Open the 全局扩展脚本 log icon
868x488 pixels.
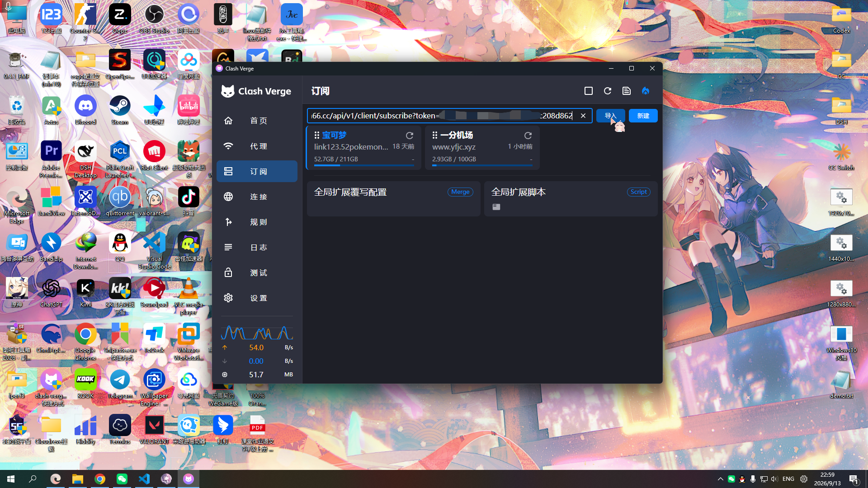[x=496, y=207]
